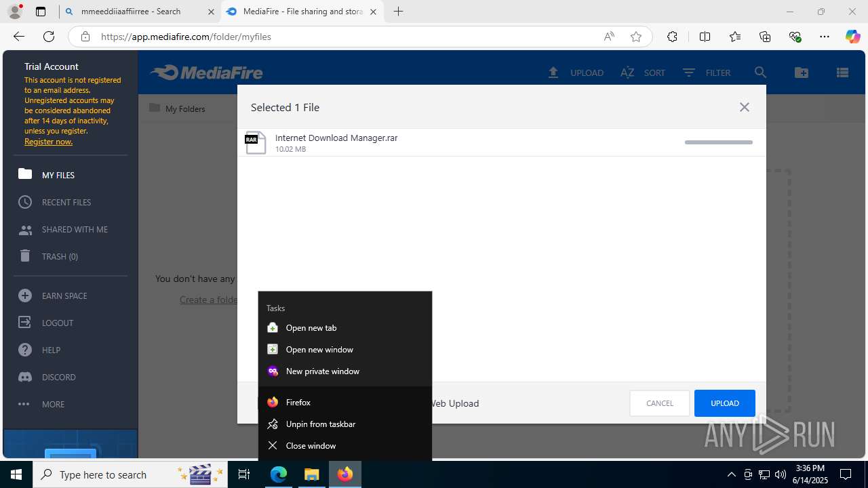Open the FILTER menu
The image size is (868, 488).
[x=707, y=73]
